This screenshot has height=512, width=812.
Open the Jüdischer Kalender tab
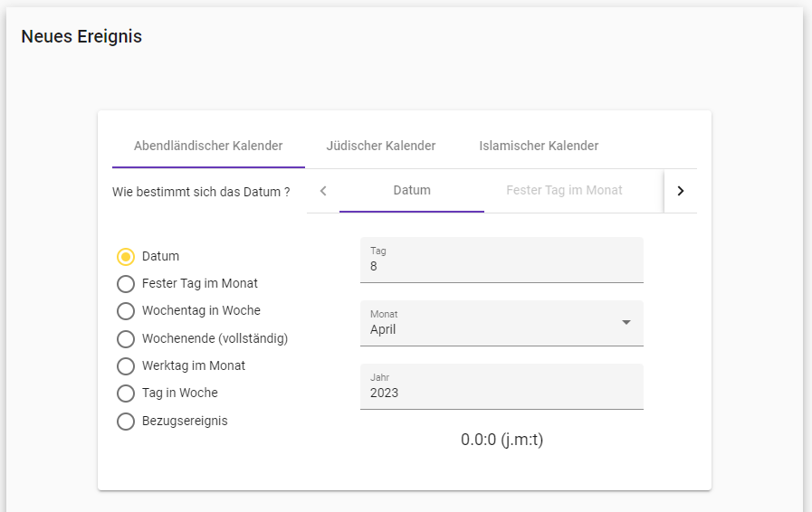point(381,146)
